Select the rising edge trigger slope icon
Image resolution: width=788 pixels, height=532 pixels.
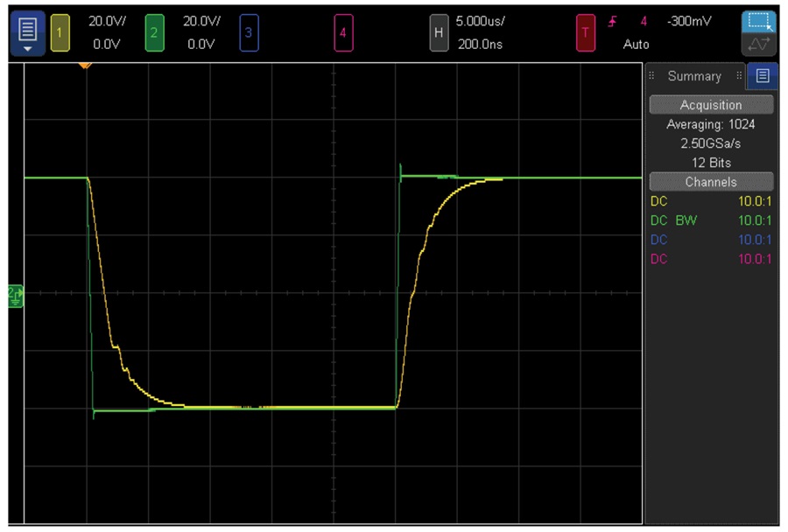pos(612,21)
